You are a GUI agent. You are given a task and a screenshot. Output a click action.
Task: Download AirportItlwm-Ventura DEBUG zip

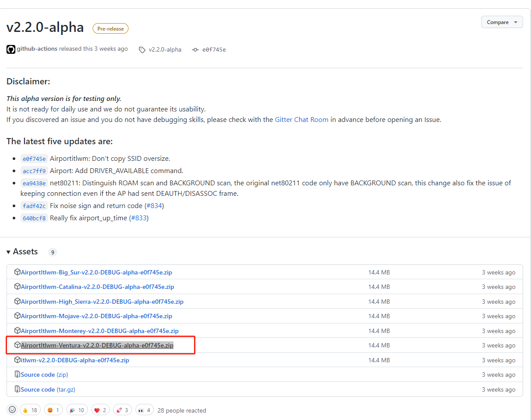point(97,345)
